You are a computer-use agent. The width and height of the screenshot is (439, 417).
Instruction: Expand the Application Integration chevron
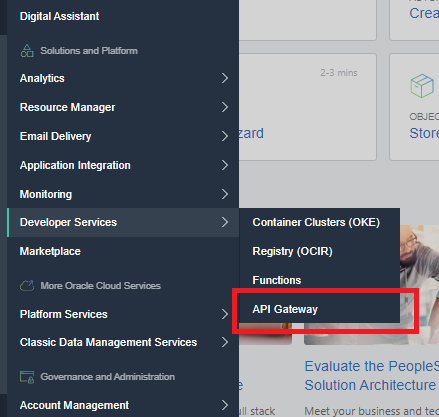point(225,165)
